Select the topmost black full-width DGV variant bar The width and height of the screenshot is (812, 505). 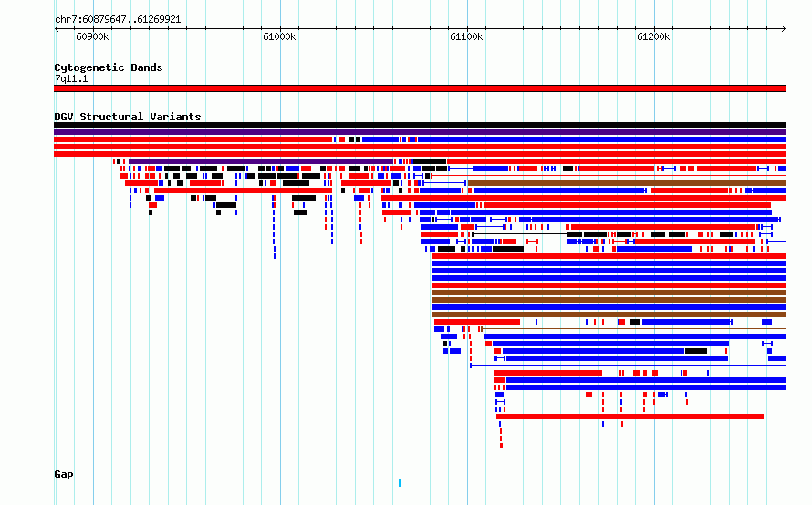[x=420, y=125]
